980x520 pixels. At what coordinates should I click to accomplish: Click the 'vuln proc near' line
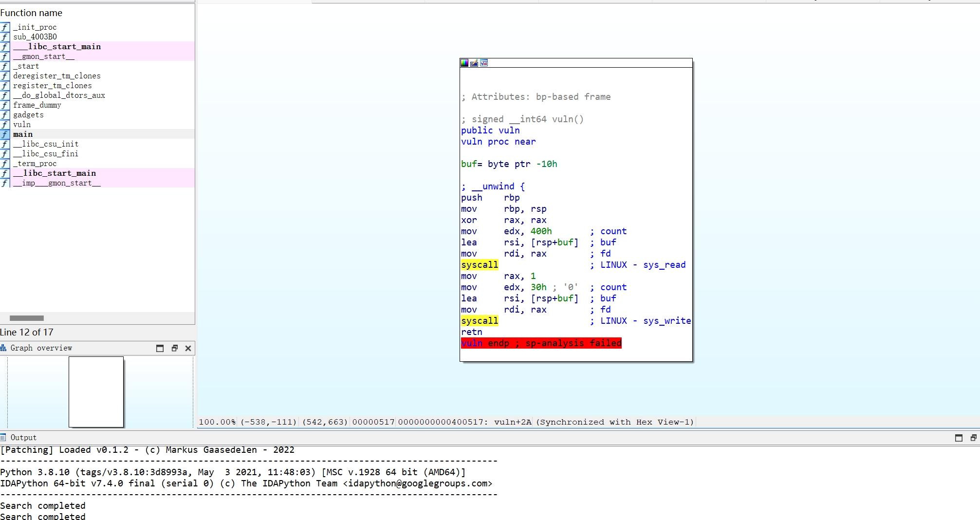(499, 142)
